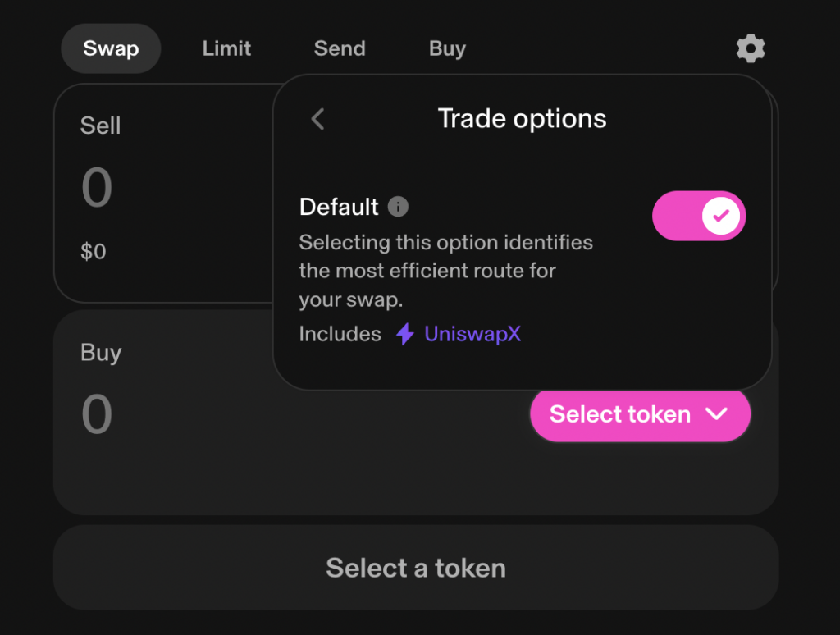Click the gear to close trade settings
This screenshot has height=635, width=840.
[x=750, y=48]
